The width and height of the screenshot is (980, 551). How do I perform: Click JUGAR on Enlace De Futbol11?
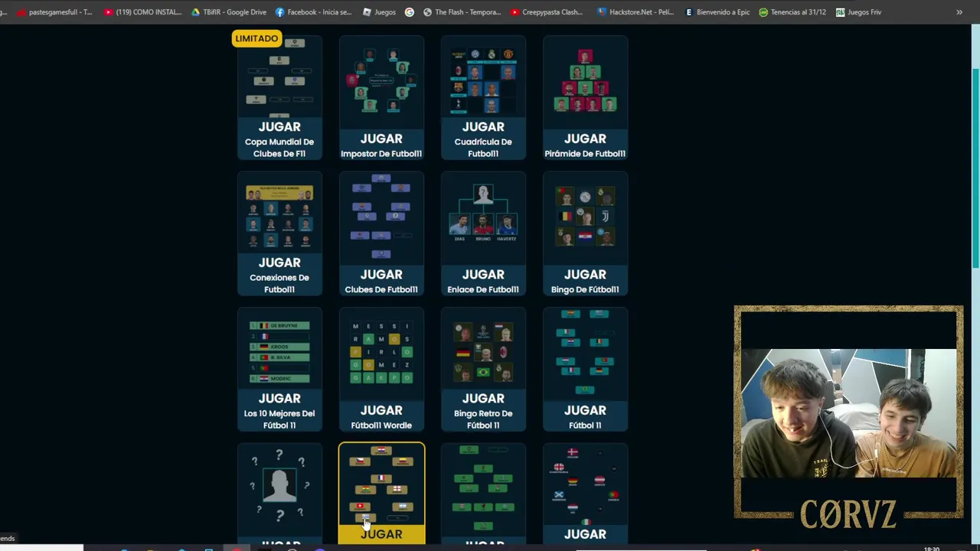pos(483,275)
